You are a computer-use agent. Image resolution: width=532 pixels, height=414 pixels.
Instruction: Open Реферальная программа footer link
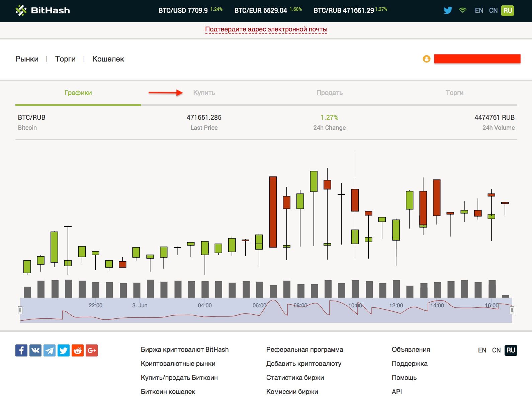click(305, 349)
